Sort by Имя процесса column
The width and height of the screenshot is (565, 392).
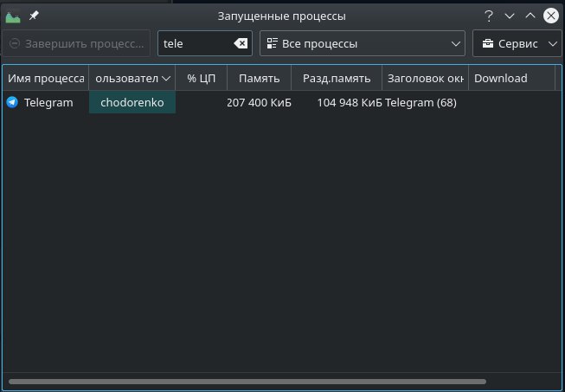(x=46, y=78)
